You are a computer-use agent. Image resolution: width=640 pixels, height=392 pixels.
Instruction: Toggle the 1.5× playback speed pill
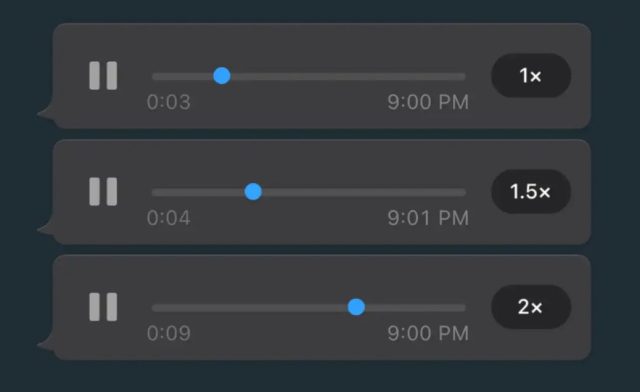click(x=531, y=192)
